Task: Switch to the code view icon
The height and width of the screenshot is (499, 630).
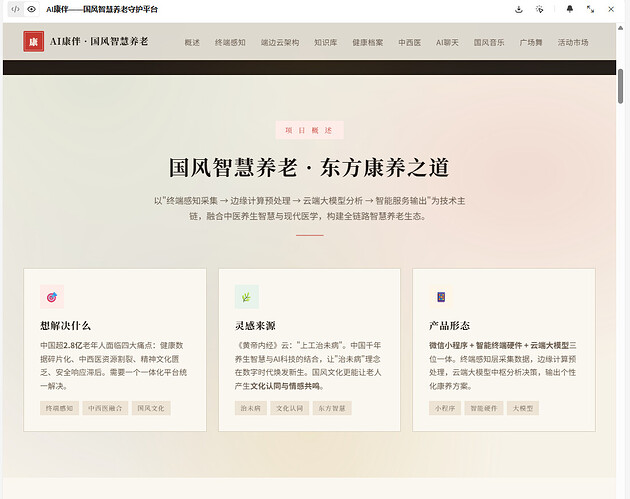Action: pyautogui.click(x=15, y=9)
